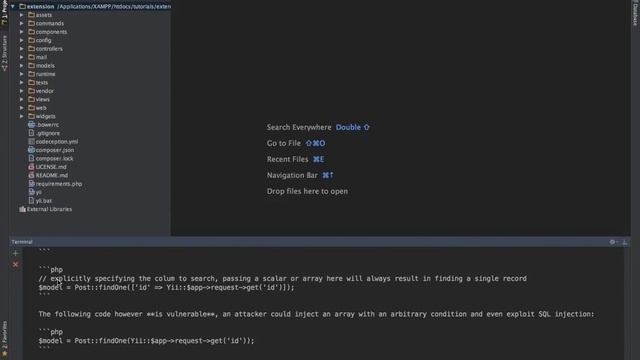The image size is (640, 360).
Task: Click the config folder icon
Action: [x=31, y=40]
